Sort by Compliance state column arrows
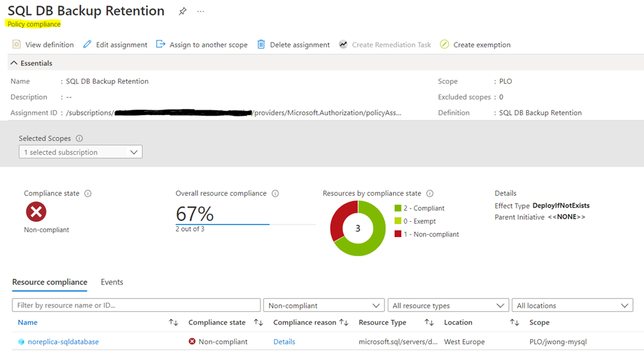 [x=258, y=323]
